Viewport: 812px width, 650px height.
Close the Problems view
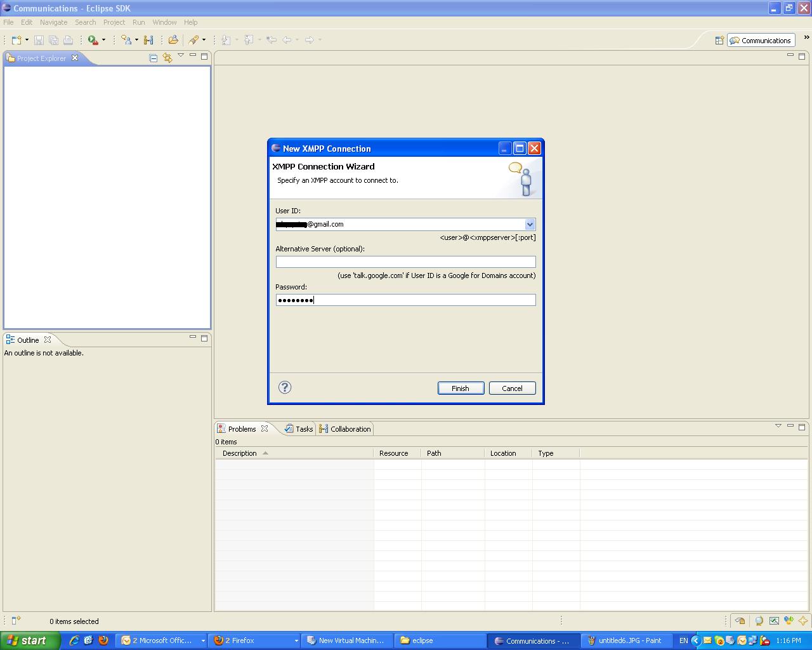pyautogui.click(x=265, y=428)
